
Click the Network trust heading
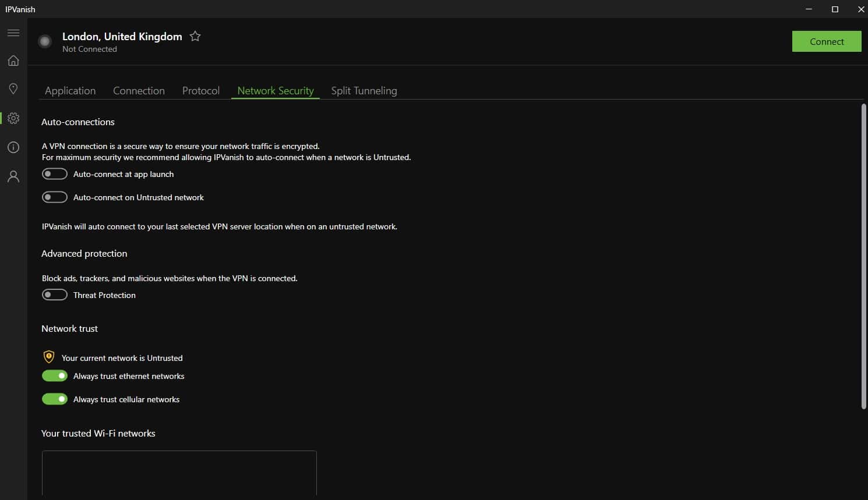click(70, 328)
